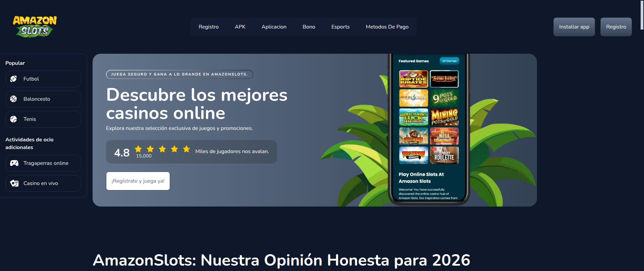Viewport: 644px width, 271px height.
Task: Select the Riptide Pirates game thumbnail
Action: point(414,79)
